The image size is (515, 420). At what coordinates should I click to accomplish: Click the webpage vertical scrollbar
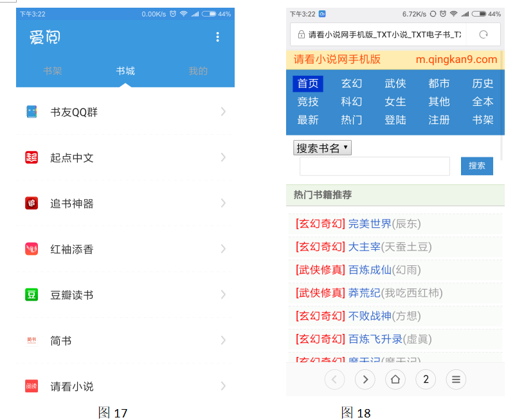click(501, 105)
